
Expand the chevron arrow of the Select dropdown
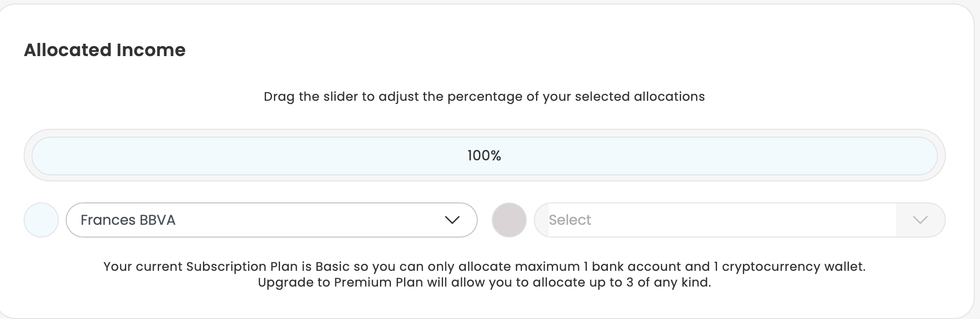click(920, 220)
